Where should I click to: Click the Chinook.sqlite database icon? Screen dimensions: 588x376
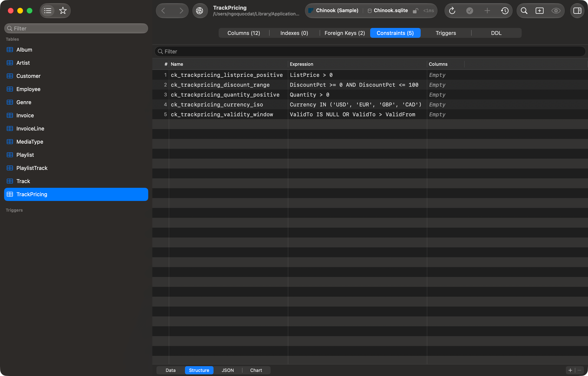coord(370,11)
